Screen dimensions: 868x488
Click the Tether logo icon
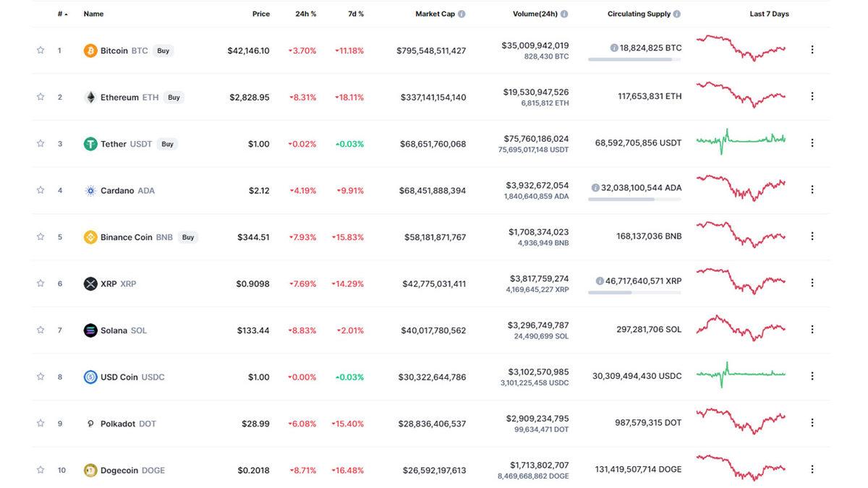coord(90,143)
